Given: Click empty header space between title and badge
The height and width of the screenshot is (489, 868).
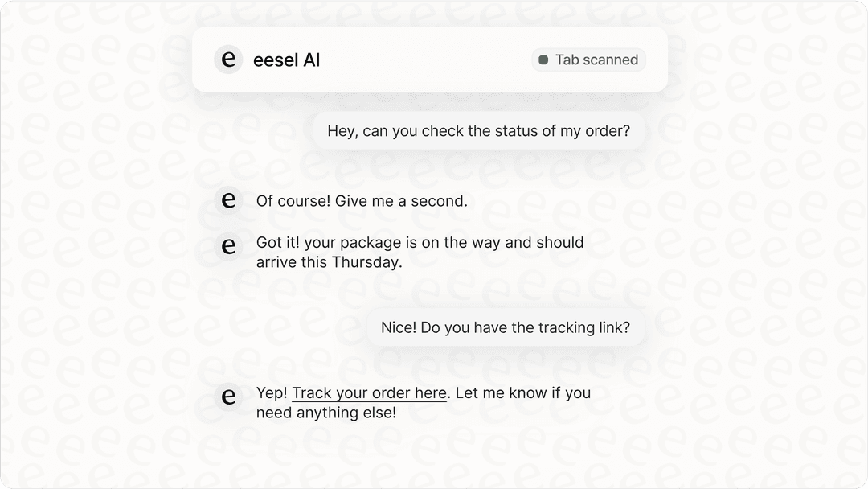Looking at the screenshot, I should 426,60.
